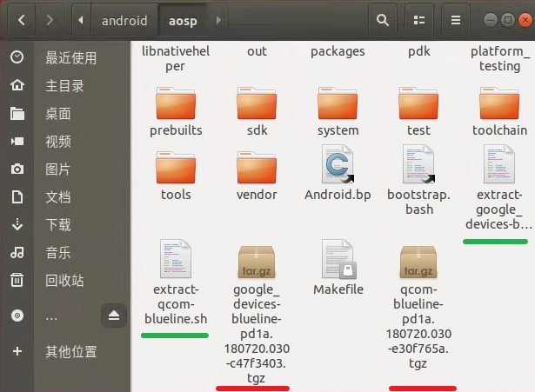The image size is (535, 392).
Task: Expand the path bar left arrow
Action: pos(82,18)
